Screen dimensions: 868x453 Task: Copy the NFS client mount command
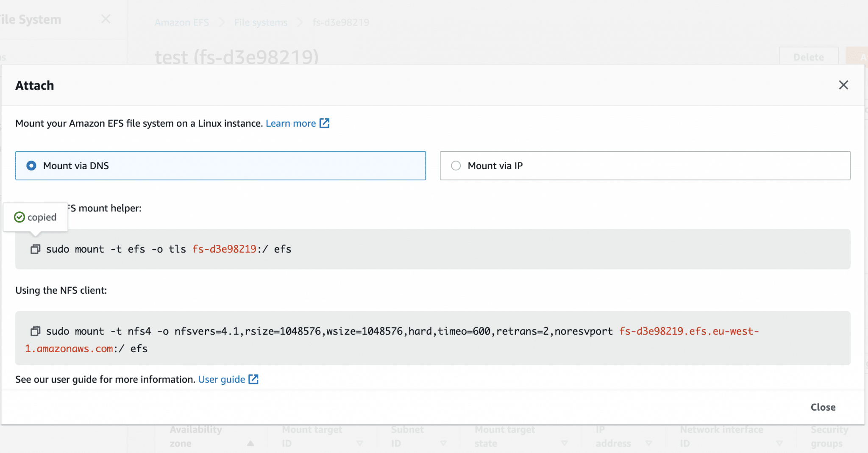[x=35, y=331]
